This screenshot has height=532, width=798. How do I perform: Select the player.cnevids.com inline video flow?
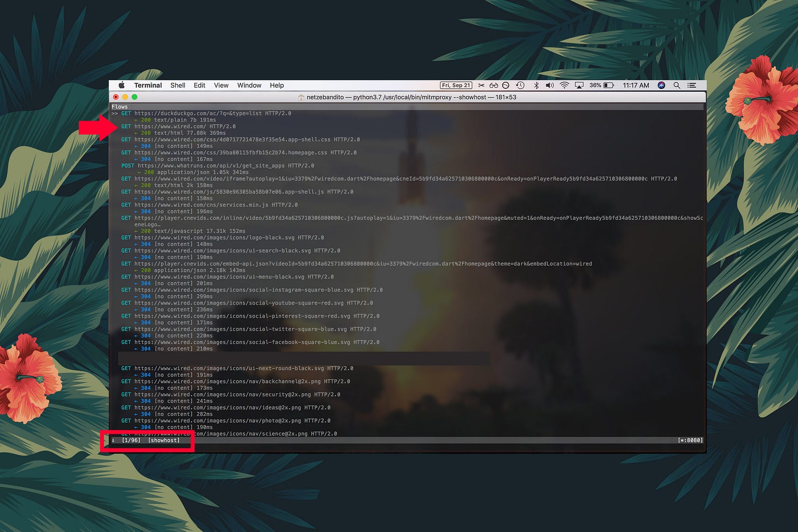pyautogui.click(x=412, y=221)
